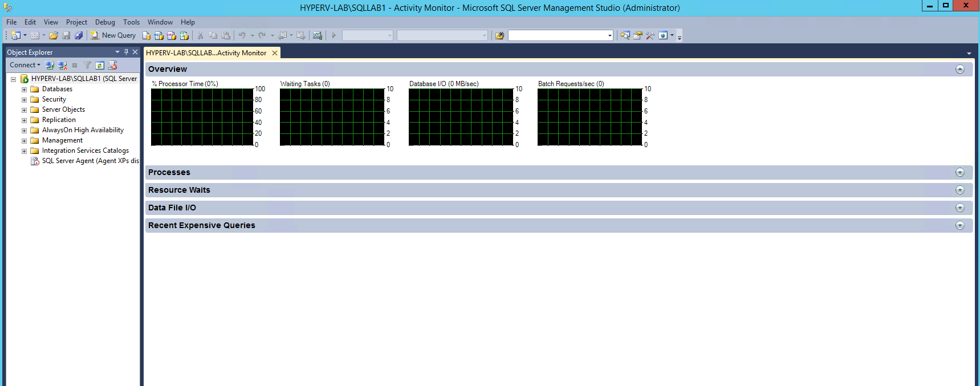Click the Analysis Services DMX Query icon
Viewport: 980px width, 386px height.
pyautogui.click(x=172, y=35)
